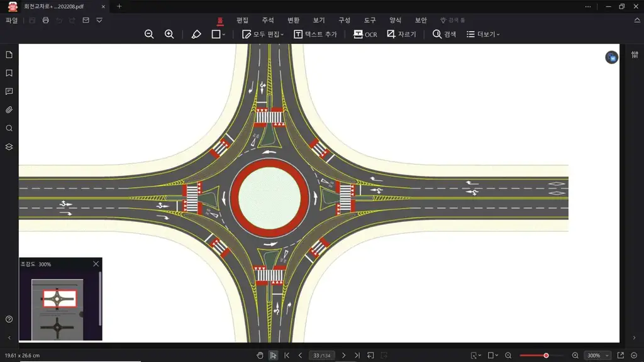This screenshot has height=362, width=644.
Task: Click the OCR button
Action: 365,35
